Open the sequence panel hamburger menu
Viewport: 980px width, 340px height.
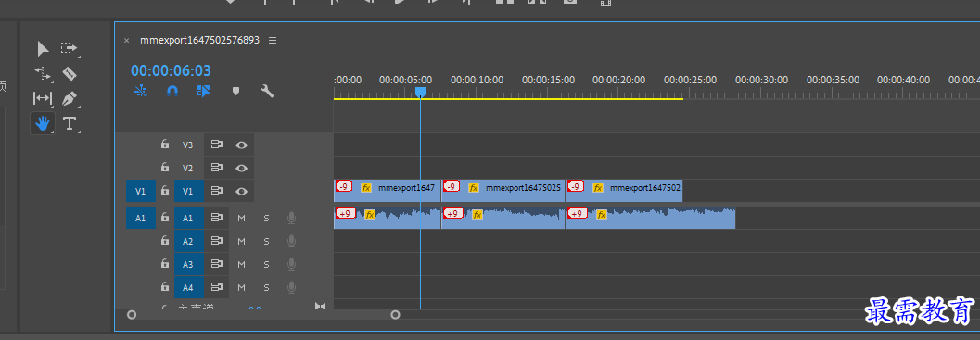tap(273, 40)
